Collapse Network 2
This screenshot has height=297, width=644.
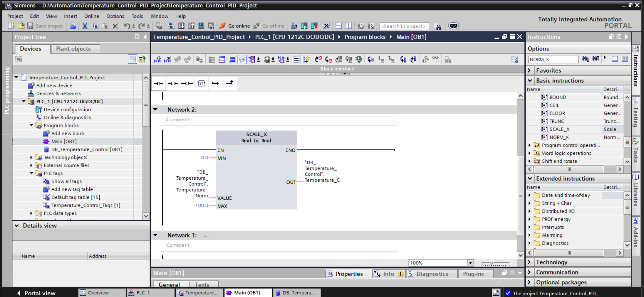[x=156, y=109]
